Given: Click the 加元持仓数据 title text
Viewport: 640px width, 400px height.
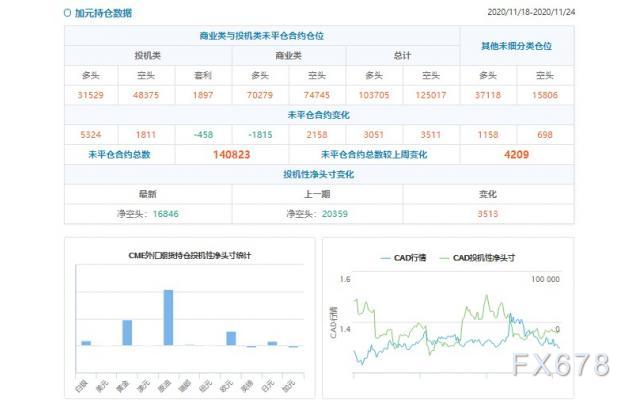Looking at the screenshot, I should coord(103,14).
